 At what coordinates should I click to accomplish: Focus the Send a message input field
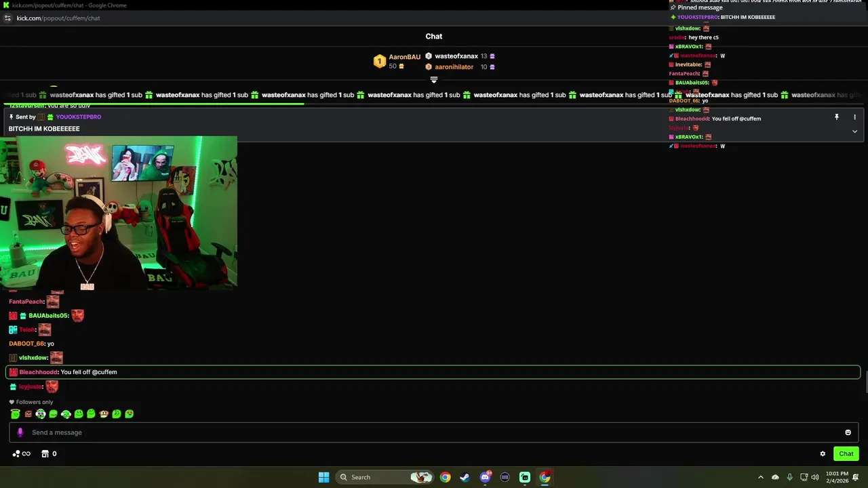[434, 432]
